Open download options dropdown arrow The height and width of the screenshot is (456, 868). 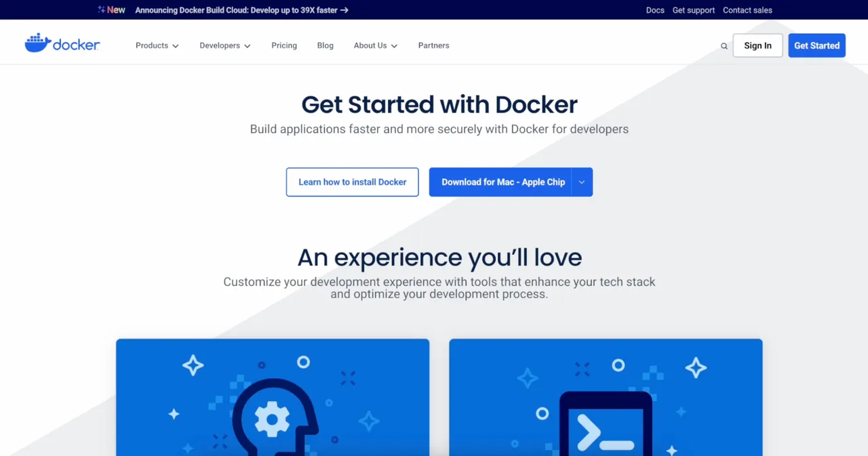click(582, 182)
